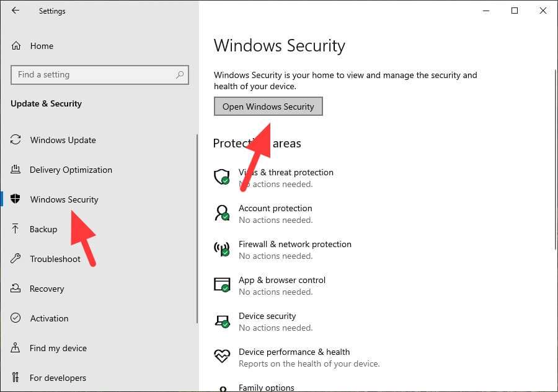Select the Firewall & network protection icon
558x392 pixels.
click(x=221, y=249)
